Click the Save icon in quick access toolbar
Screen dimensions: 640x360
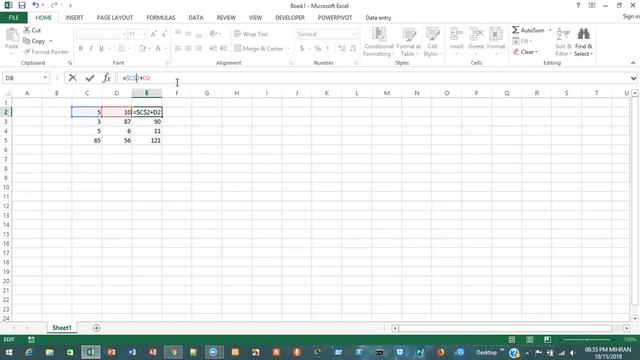coord(22,5)
